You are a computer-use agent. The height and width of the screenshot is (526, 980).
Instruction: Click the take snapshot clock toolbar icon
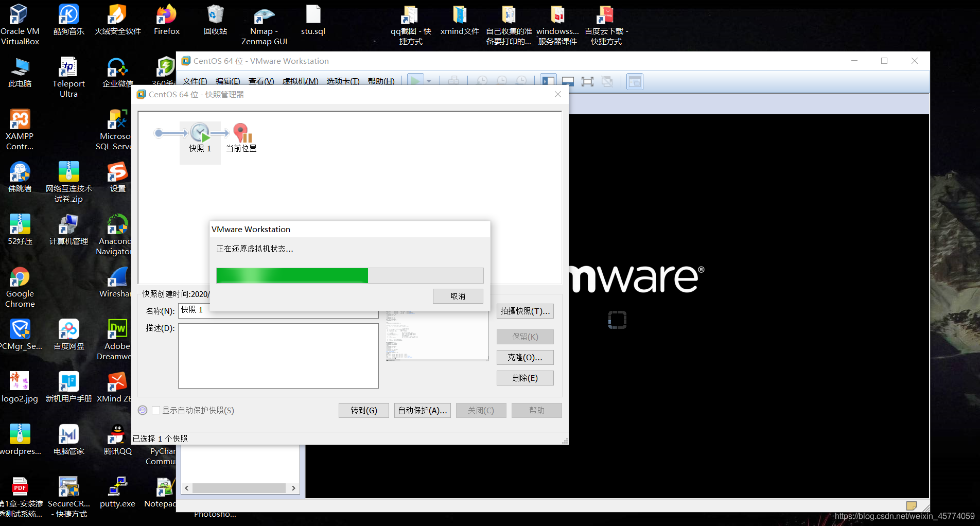(x=482, y=81)
